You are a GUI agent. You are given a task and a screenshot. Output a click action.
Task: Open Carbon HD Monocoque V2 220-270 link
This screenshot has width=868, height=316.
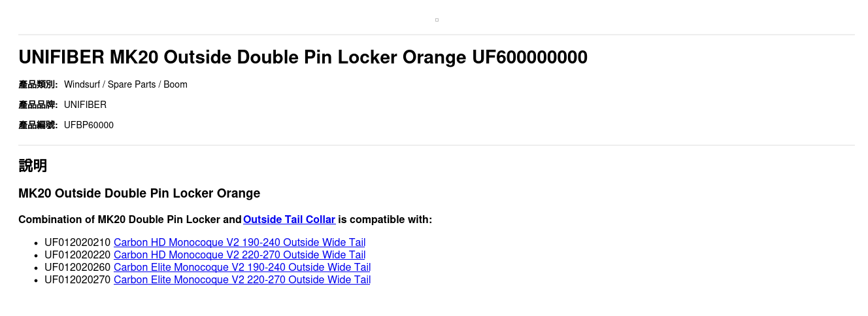click(x=239, y=255)
